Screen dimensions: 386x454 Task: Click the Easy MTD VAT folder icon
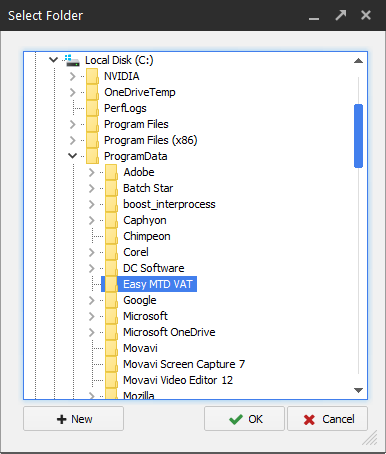[111, 284]
